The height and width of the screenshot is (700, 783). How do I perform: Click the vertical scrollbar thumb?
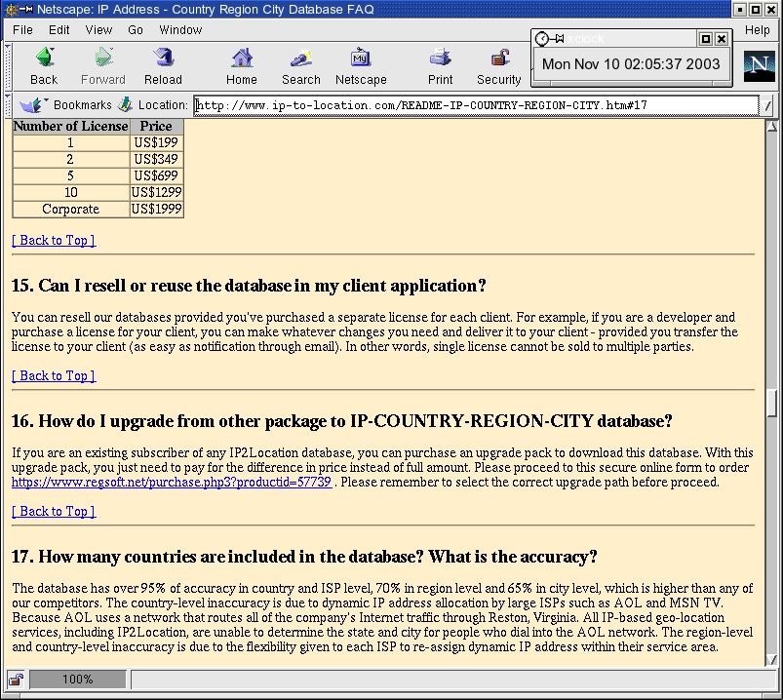(772, 403)
